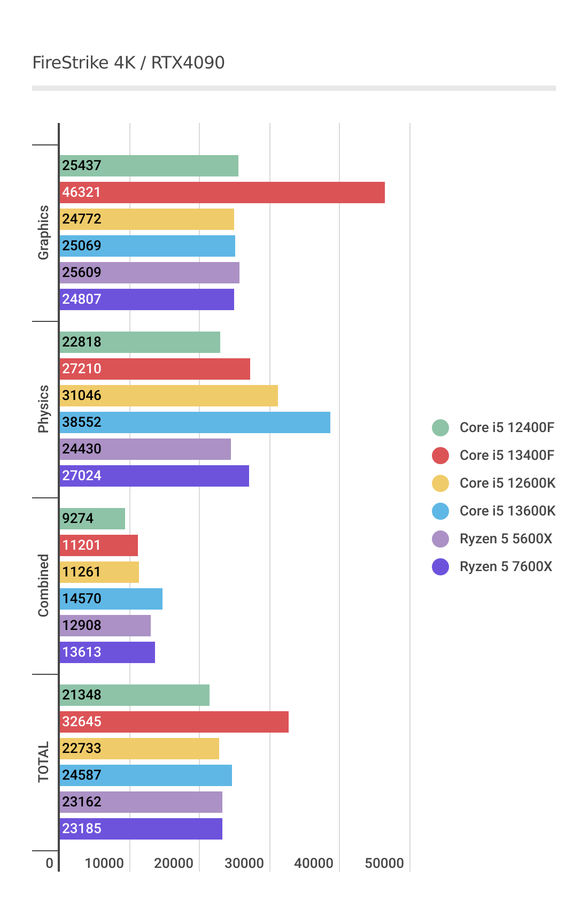Click the Ryzen 5 7600X legend dot
Viewport: 588px width, 908px height.
click(440, 567)
